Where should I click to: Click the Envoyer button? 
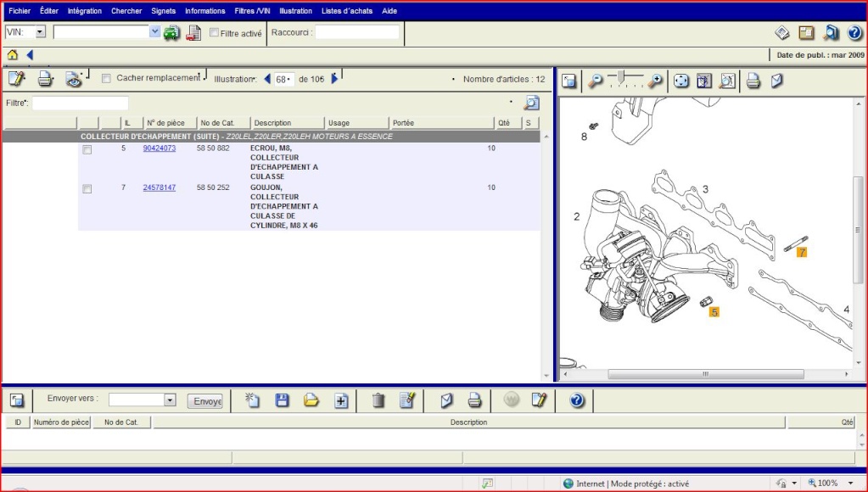[x=205, y=401]
